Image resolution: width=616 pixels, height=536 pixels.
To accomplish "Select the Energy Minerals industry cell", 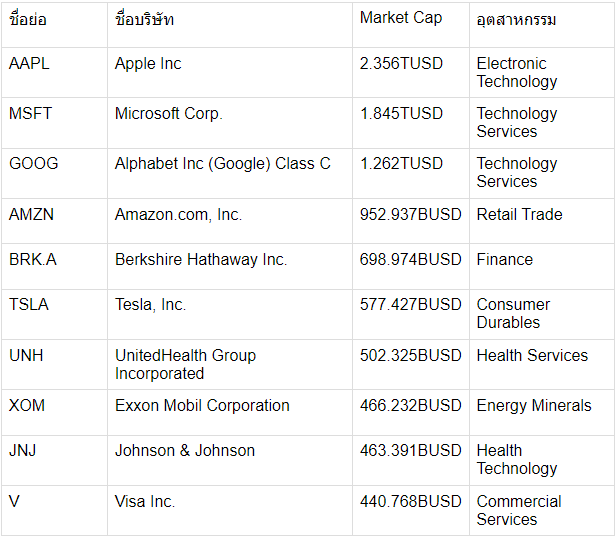I will click(533, 406).
